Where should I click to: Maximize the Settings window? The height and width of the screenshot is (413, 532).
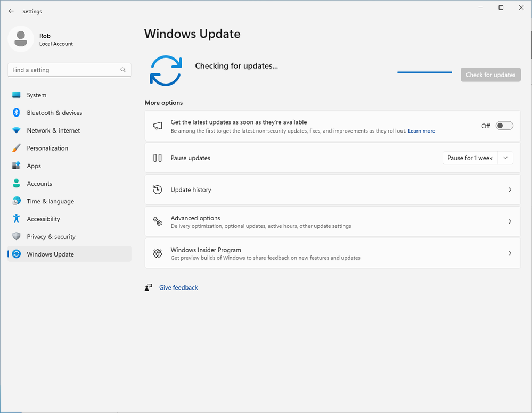click(501, 7)
